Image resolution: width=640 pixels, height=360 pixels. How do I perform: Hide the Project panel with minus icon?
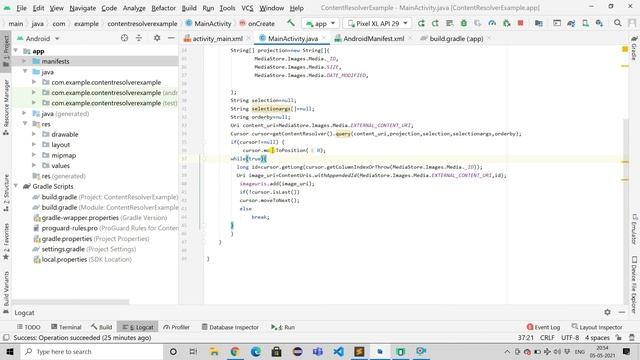tap(171, 38)
